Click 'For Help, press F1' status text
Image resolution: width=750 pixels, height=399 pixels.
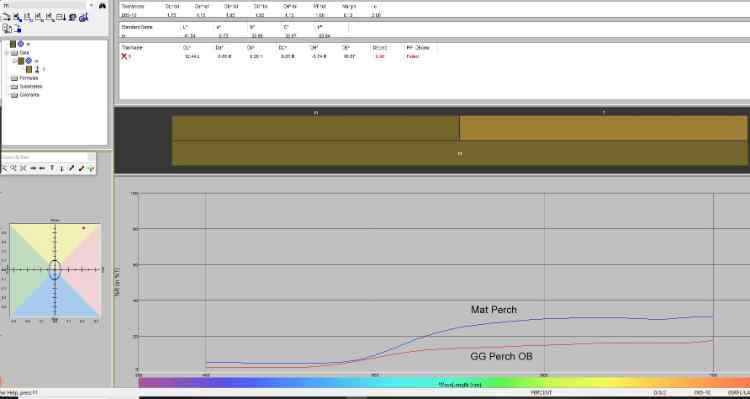[19, 393]
